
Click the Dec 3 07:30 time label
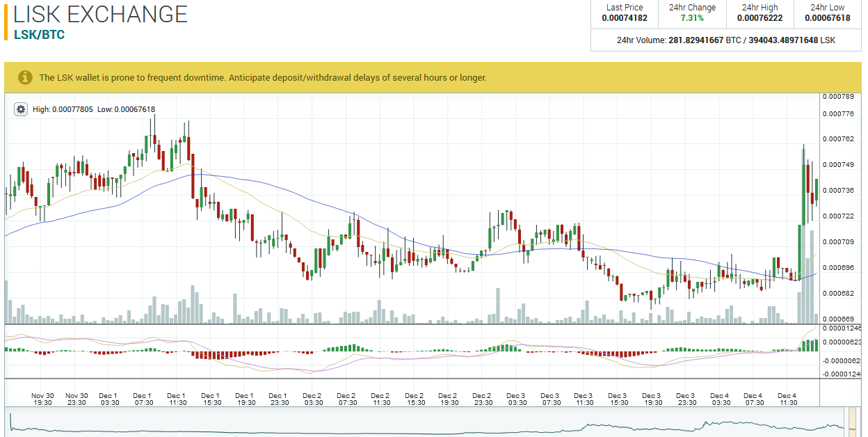click(x=551, y=399)
